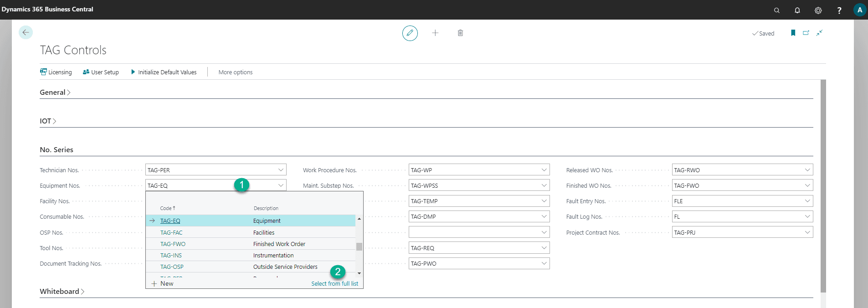Click the dropdown list scrollbar down arrow
The height and width of the screenshot is (308, 868).
coord(359,273)
